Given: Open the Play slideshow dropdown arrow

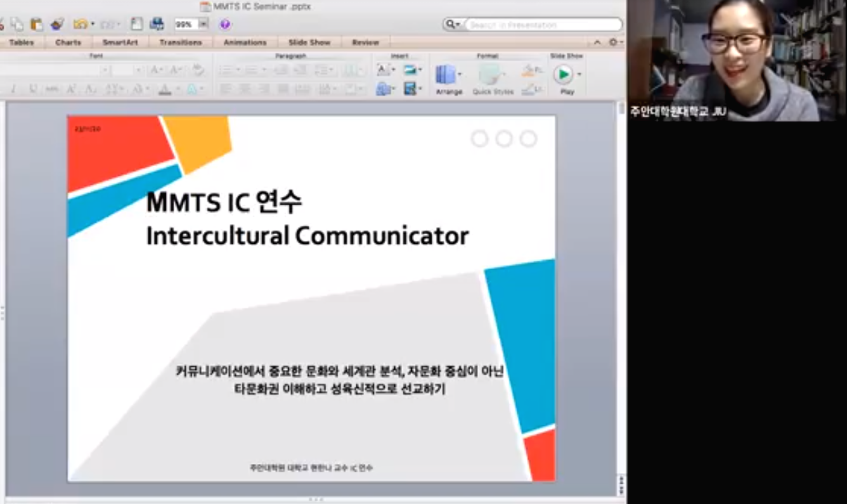Looking at the screenshot, I should tap(579, 74).
